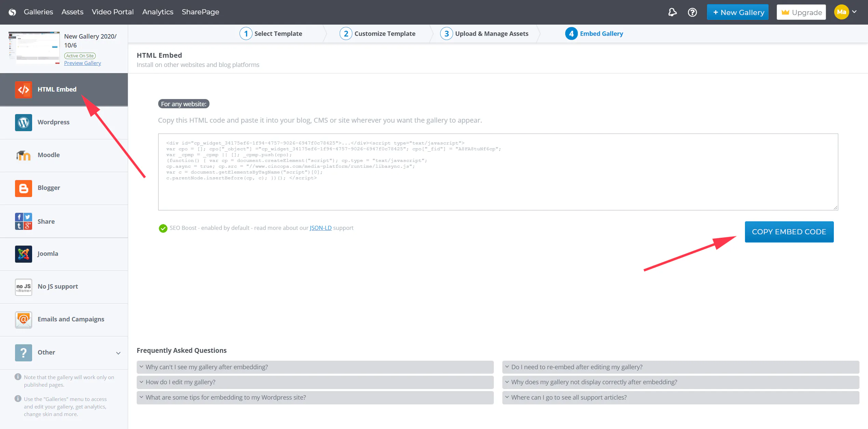Screen dimensions: 868x429
Task: Expand 'Why can't I see my gallery' FAQ
Action: [x=315, y=367]
